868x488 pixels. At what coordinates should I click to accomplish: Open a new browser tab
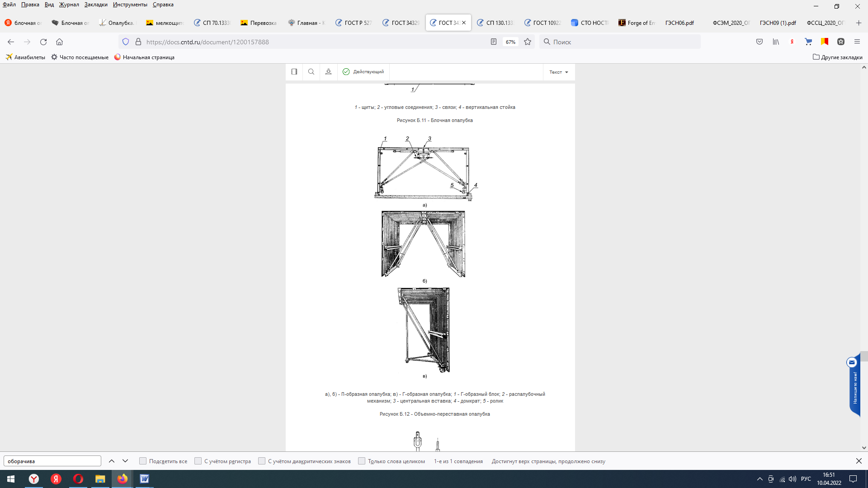tap(859, 23)
